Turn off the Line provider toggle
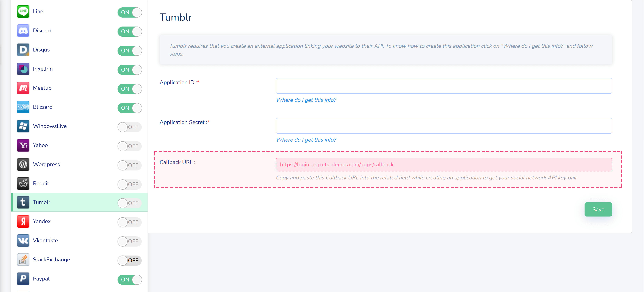The image size is (644, 292). click(129, 12)
